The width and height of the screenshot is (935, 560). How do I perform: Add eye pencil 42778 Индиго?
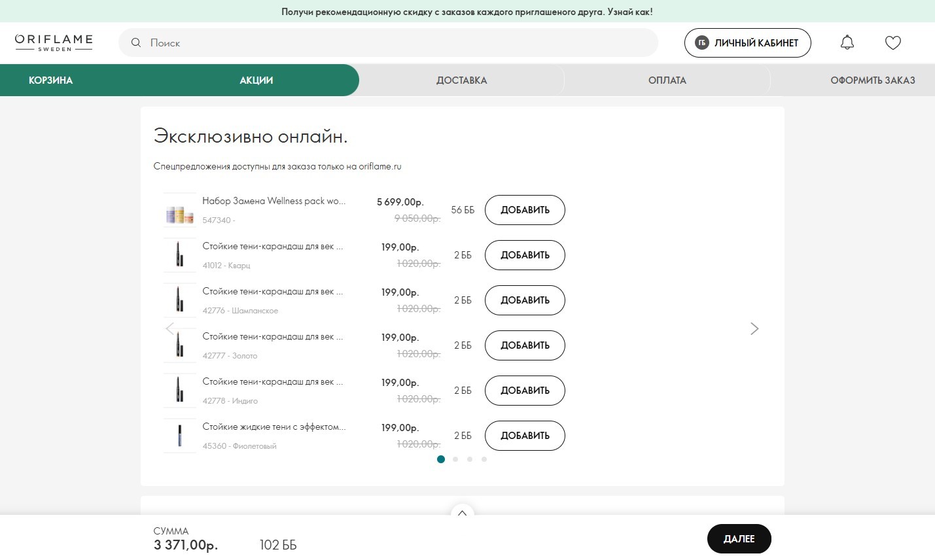click(x=525, y=391)
